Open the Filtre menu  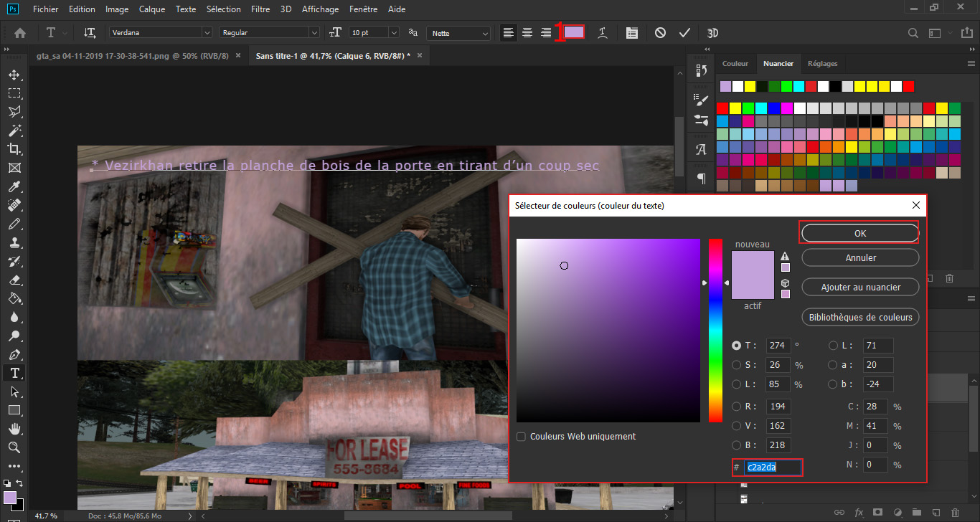tap(262, 9)
